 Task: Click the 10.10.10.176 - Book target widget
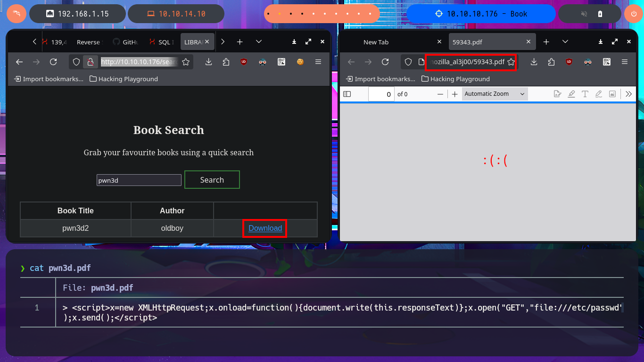tap(481, 14)
